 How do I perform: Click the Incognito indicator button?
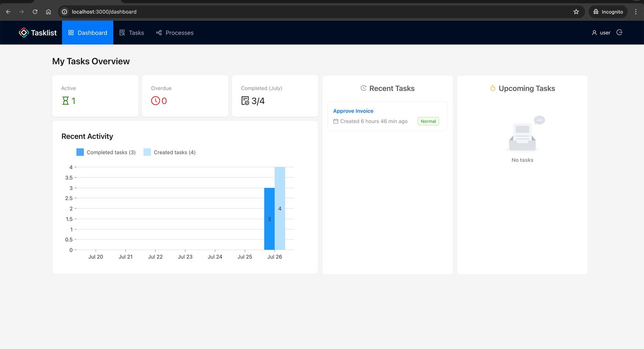[608, 12]
